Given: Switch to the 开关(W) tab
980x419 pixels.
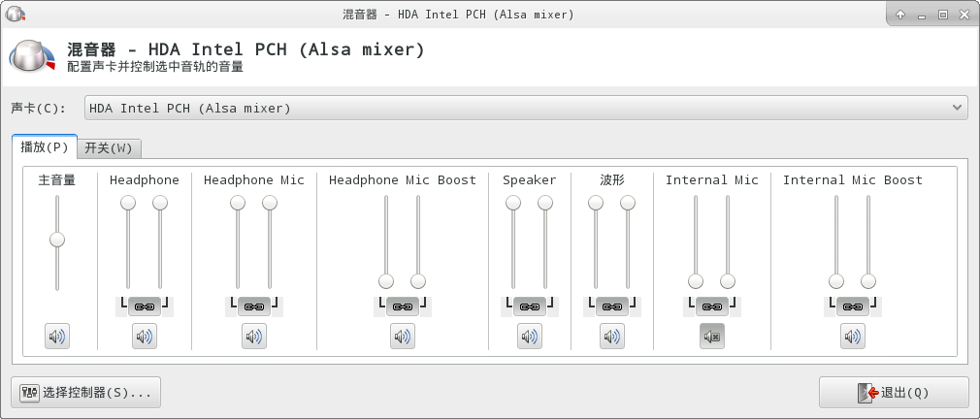Looking at the screenshot, I should tap(109, 148).
